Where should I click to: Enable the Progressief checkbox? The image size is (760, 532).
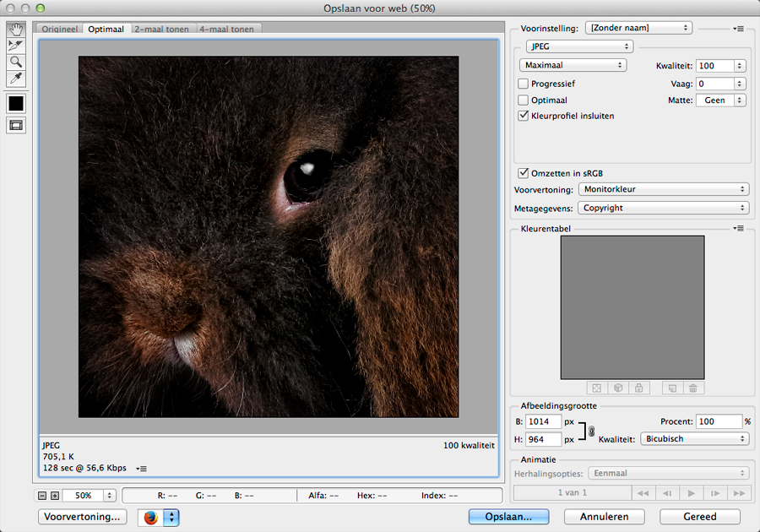tap(524, 84)
